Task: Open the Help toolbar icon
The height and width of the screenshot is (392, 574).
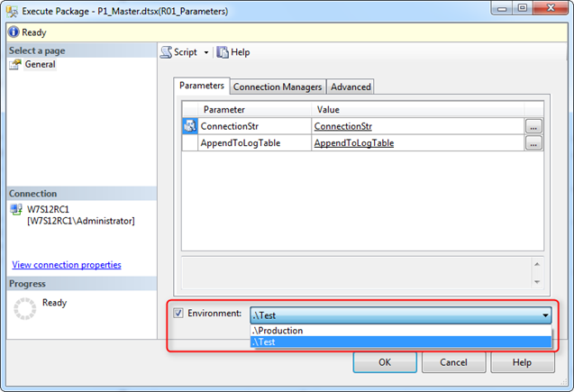Action: coord(223,52)
